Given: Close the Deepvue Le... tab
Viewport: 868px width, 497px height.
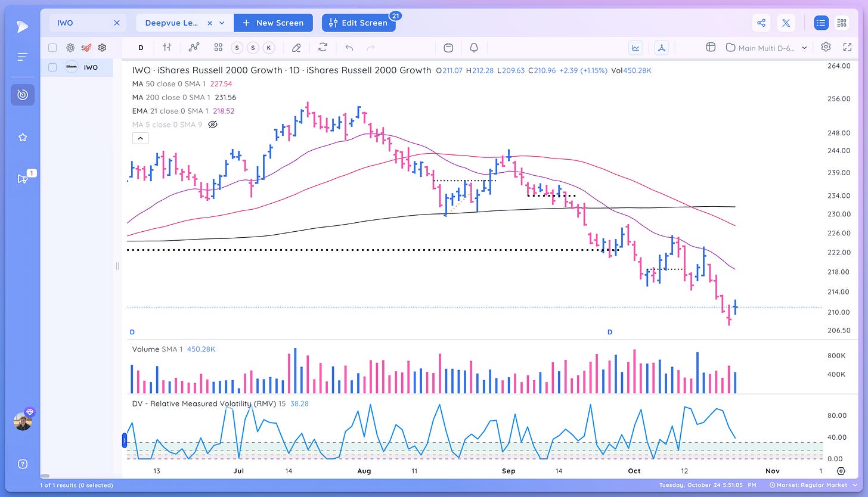Looking at the screenshot, I should tap(210, 23).
